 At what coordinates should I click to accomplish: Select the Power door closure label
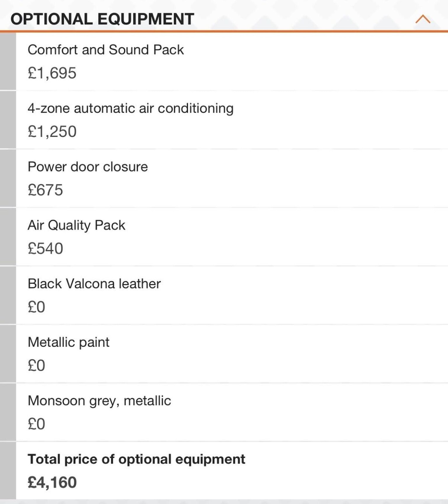pos(88,167)
